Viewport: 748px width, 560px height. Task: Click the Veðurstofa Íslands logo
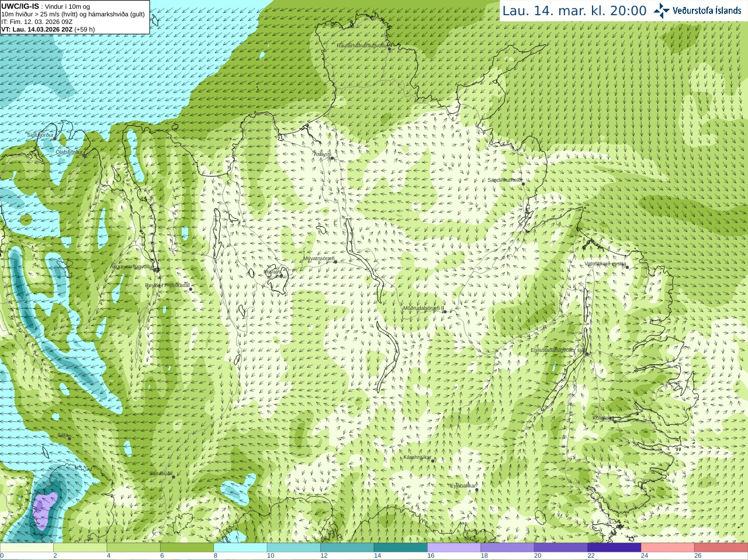(x=697, y=11)
